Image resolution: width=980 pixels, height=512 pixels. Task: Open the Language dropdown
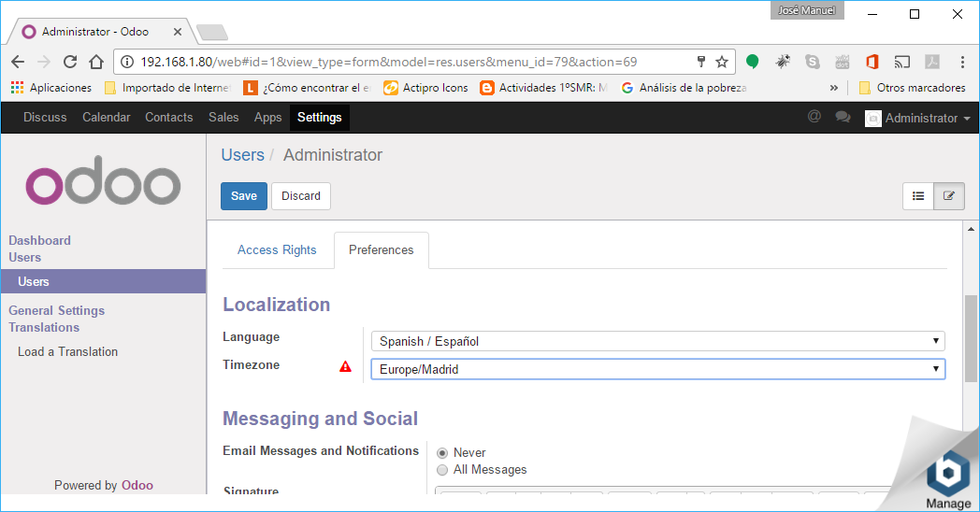(x=656, y=341)
